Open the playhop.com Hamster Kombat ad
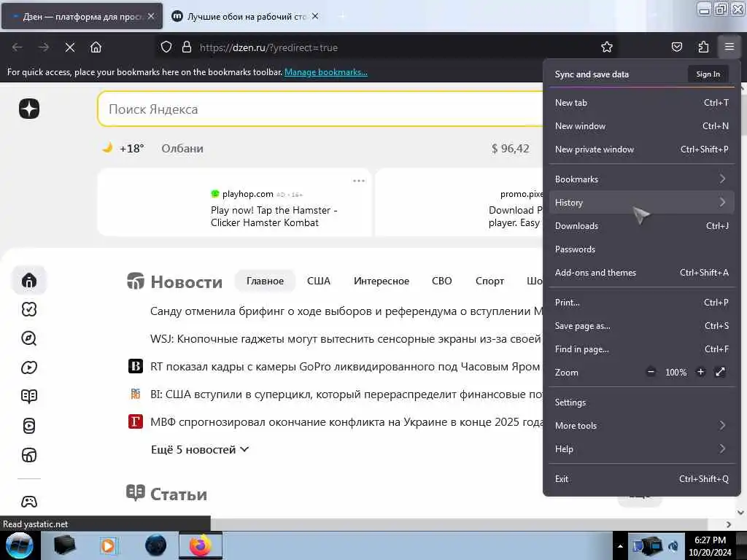Viewport: 747px width, 560px height. tap(234, 203)
